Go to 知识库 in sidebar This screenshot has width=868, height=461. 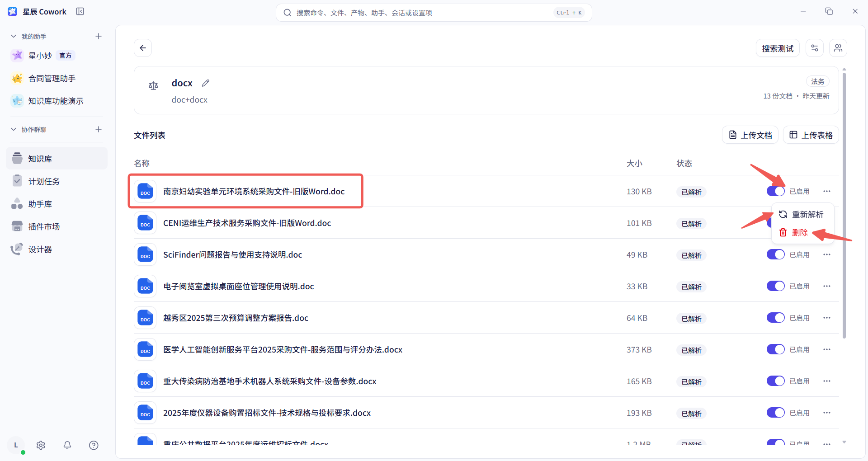[57, 159]
